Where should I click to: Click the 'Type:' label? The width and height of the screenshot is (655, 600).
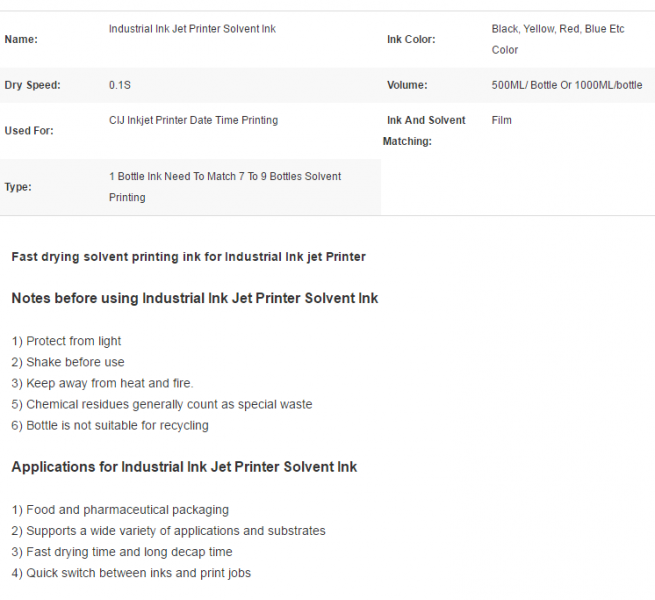pos(18,187)
